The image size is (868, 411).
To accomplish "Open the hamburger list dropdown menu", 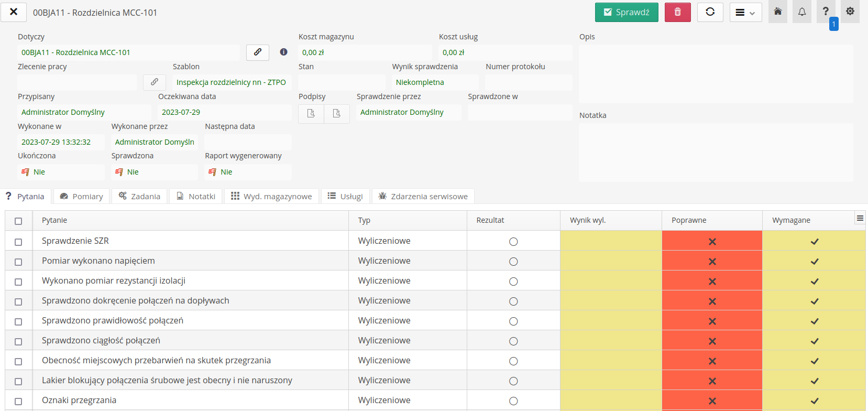I will coord(745,13).
